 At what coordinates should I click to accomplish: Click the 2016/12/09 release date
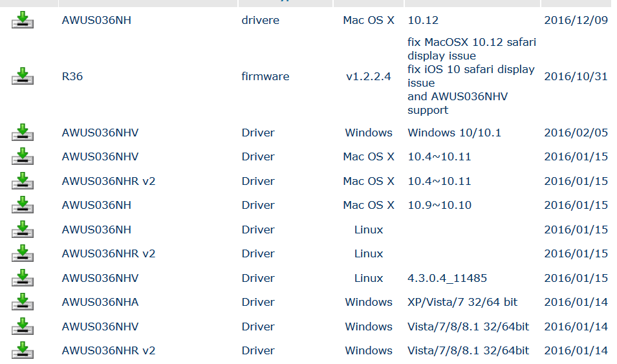click(576, 20)
